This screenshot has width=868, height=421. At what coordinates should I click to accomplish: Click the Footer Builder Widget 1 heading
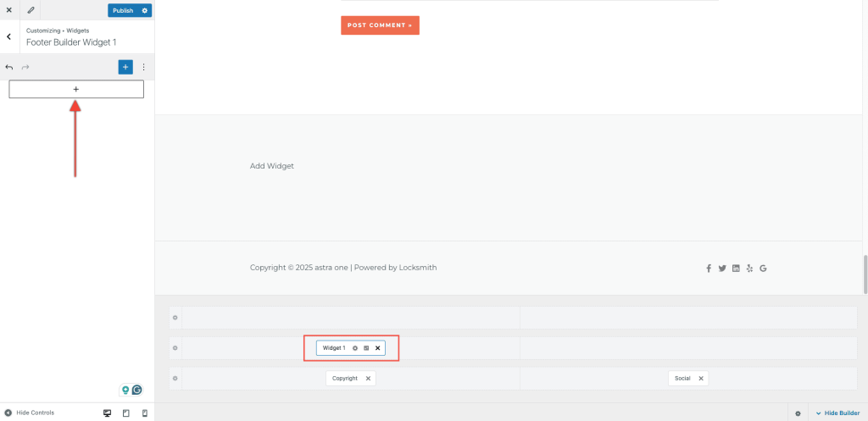tap(71, 42)
